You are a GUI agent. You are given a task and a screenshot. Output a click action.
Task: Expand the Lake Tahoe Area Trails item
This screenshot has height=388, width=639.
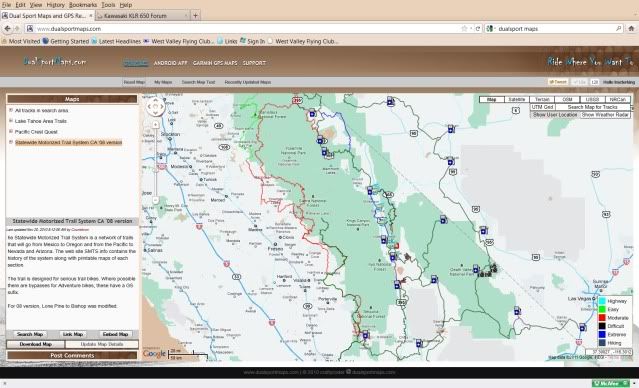[x=11, y=121]
